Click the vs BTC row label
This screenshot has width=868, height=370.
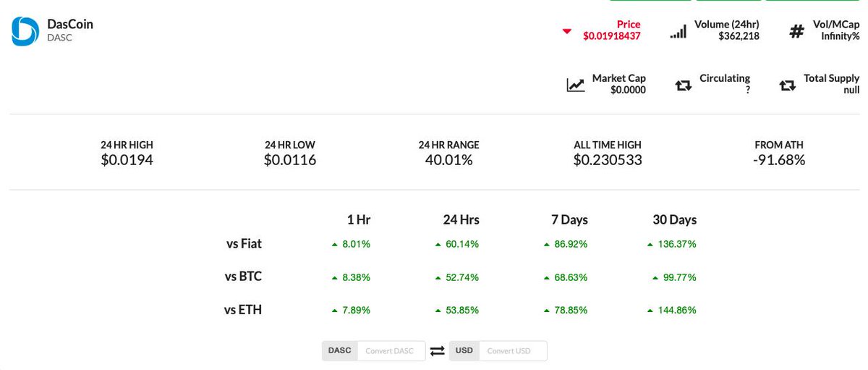[243, 277]
